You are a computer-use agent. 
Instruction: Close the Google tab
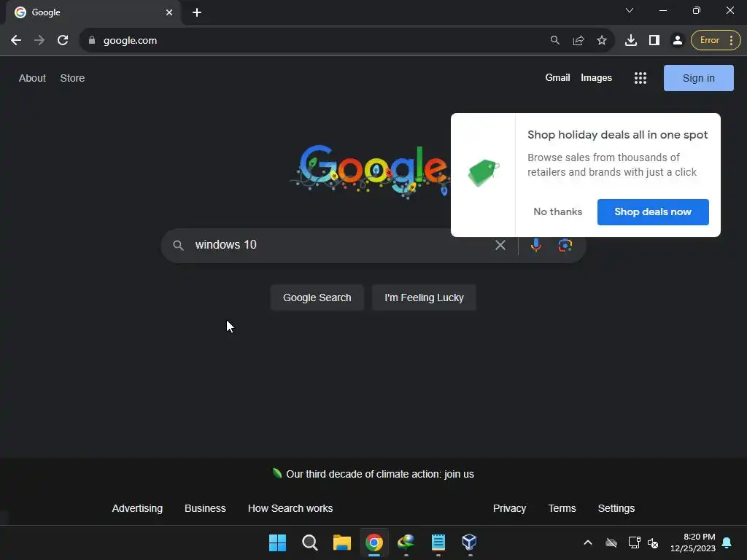click(x=169, y=12)
